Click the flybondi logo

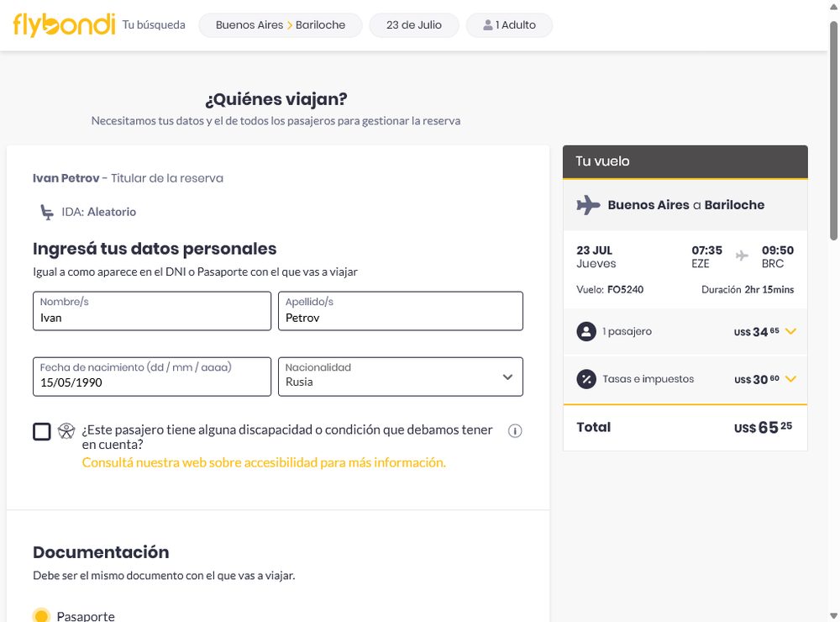[x=65, y=24]
